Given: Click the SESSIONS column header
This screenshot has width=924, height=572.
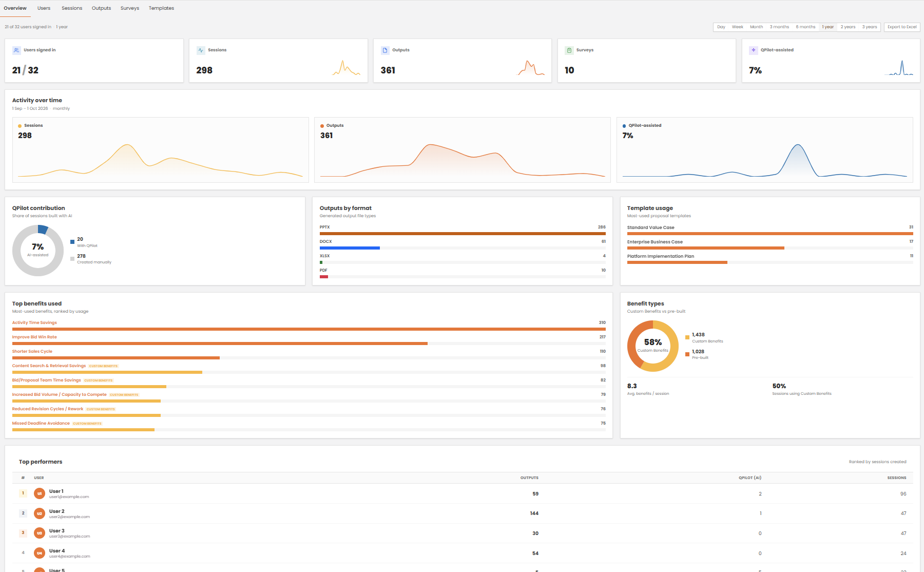Looking at the screenshot, I should (896, 478).
